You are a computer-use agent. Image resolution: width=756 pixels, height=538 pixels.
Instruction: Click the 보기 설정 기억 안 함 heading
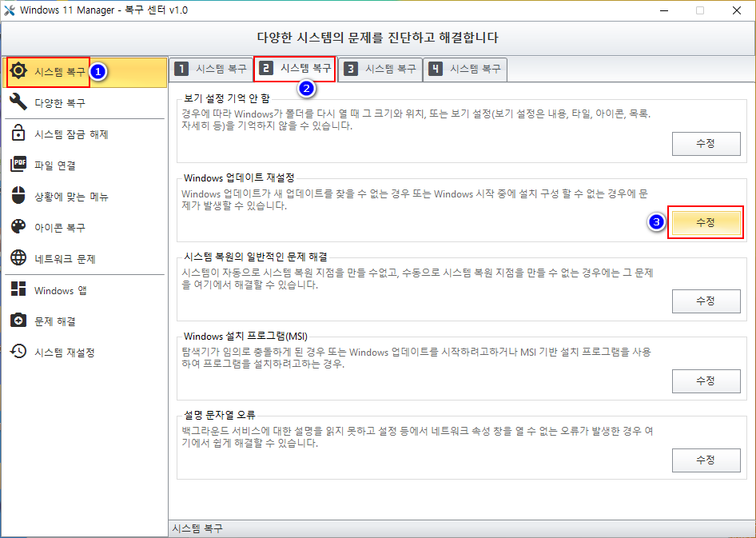tap(227, 98)
